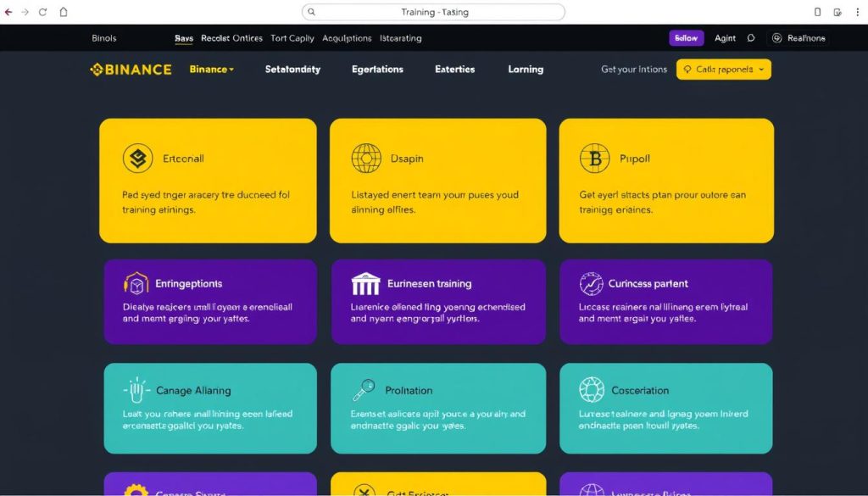The image size is (868, 496).
Task: Click the Canage Allaning hand icon
Action: 136,390
